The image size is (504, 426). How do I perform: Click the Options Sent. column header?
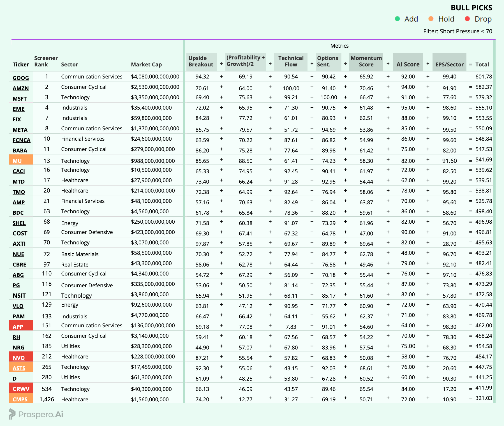329,61
